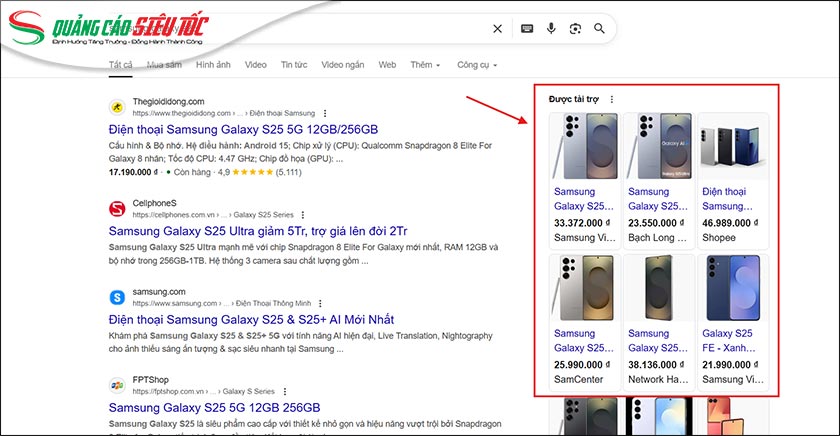Screen dimensions: 840x436
Task: Switch to the 'Tin tức' tab
Action: point(294,65)
